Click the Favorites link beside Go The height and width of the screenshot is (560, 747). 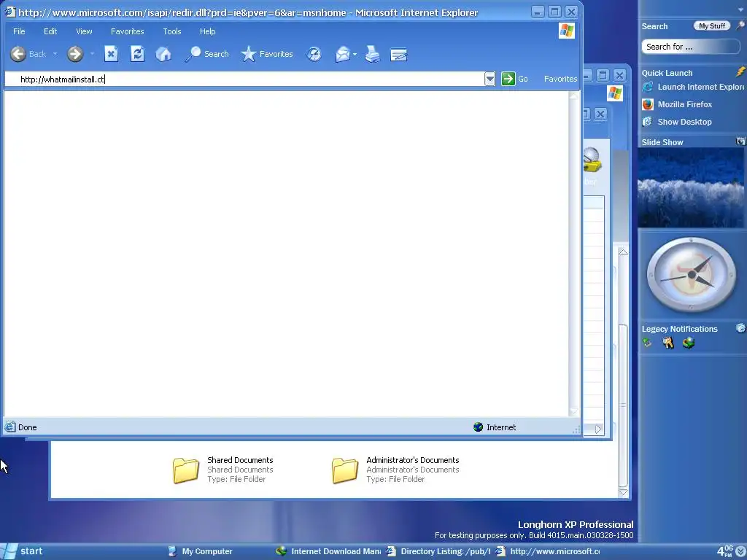pos(560,79)
